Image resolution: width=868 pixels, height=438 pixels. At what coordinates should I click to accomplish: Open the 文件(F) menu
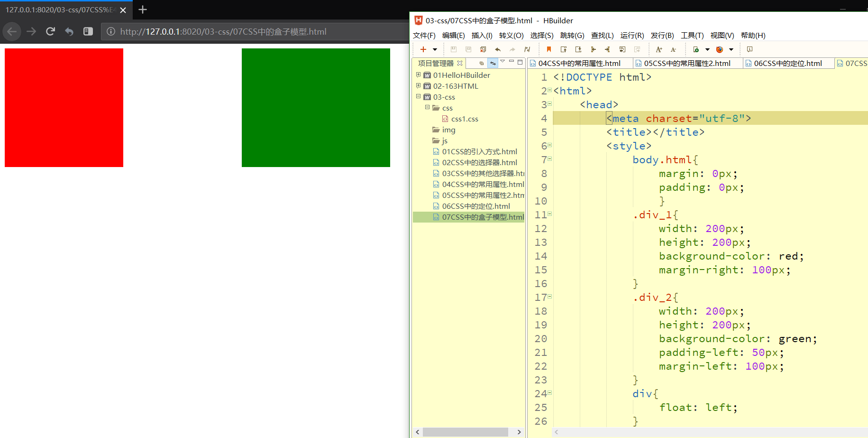424,36
